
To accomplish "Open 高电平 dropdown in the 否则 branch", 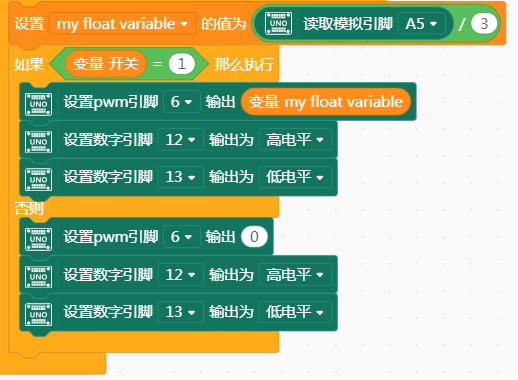I will 295,275.
